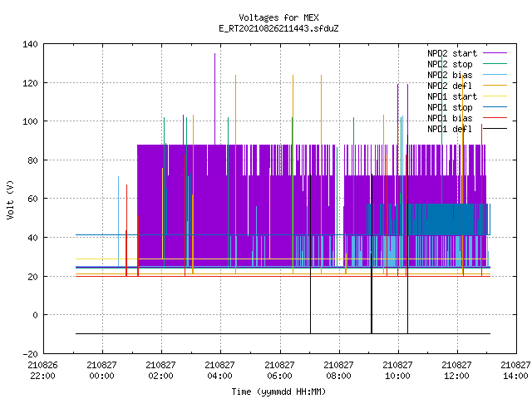Viewport: 532px width, 399px height.
Task: Click the chart title 'Voltages for MEX'
Action: pos(278,17)
